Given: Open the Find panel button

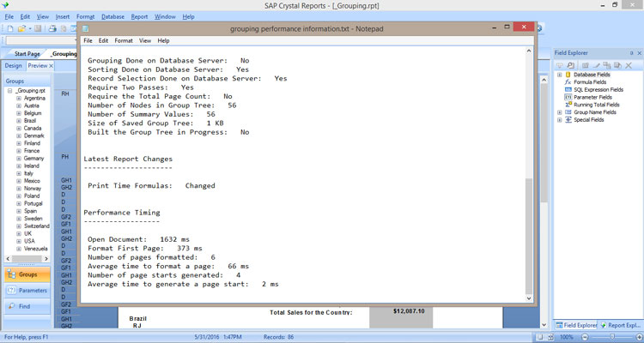Looking at the screenshot, I should [27, 306].
